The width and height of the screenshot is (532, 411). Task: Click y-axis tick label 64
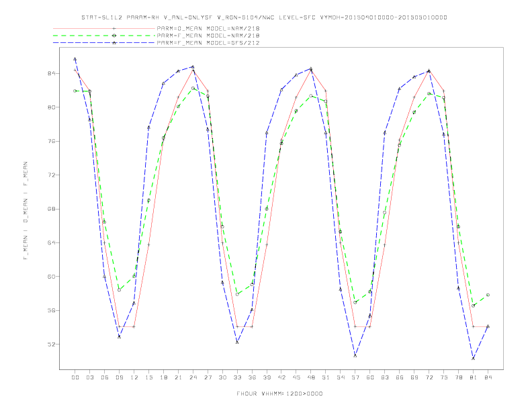(x=51, y=243)
